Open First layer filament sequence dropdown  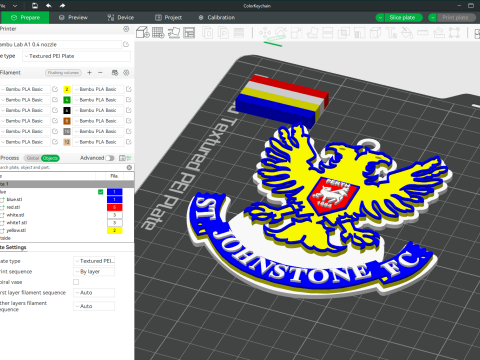(x=94, y=293)
